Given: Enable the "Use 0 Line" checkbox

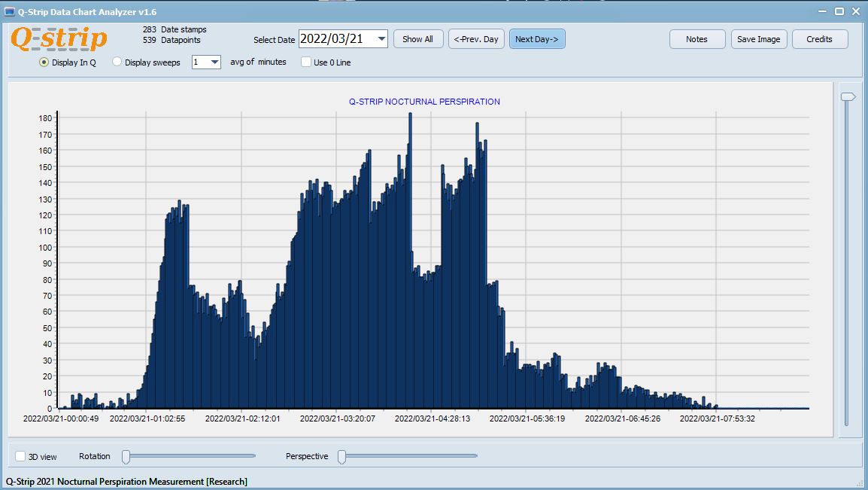Looking at the screenshot, I should click(306, 62).
